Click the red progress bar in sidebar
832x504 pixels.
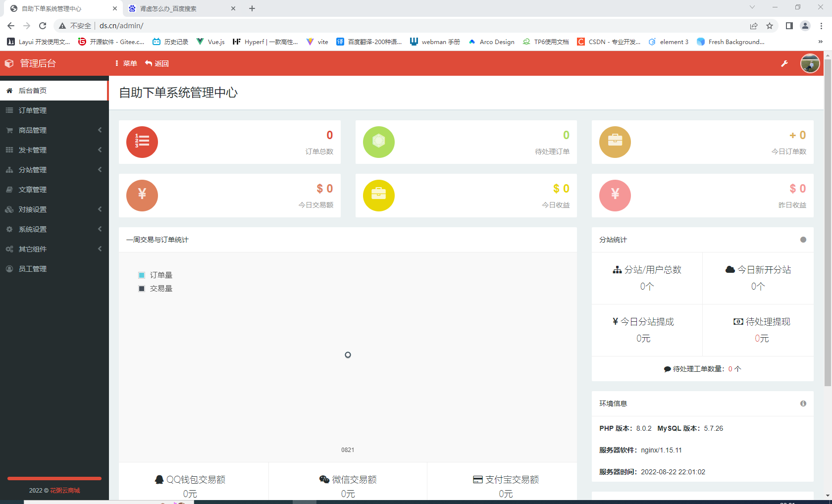point(54,479)
